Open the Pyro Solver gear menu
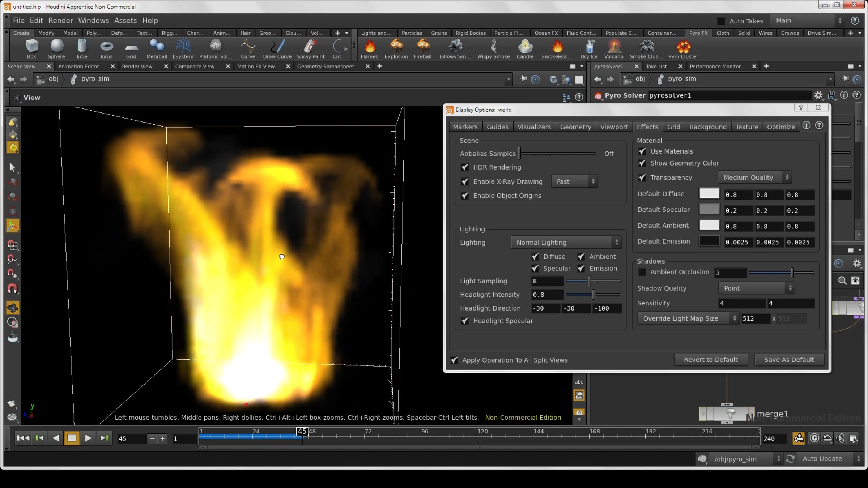Viewport: 868px width, 488px height. coord(818,95)
